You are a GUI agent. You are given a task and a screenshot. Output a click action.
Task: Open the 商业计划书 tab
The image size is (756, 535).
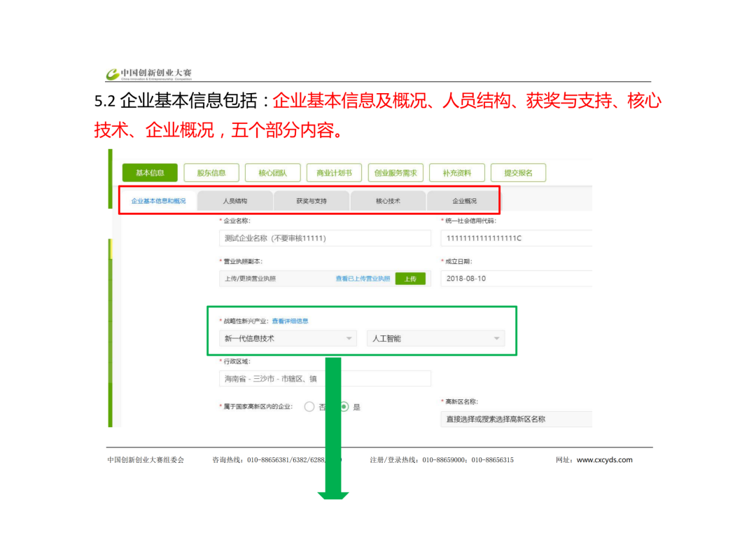click(x=334, y=173)
